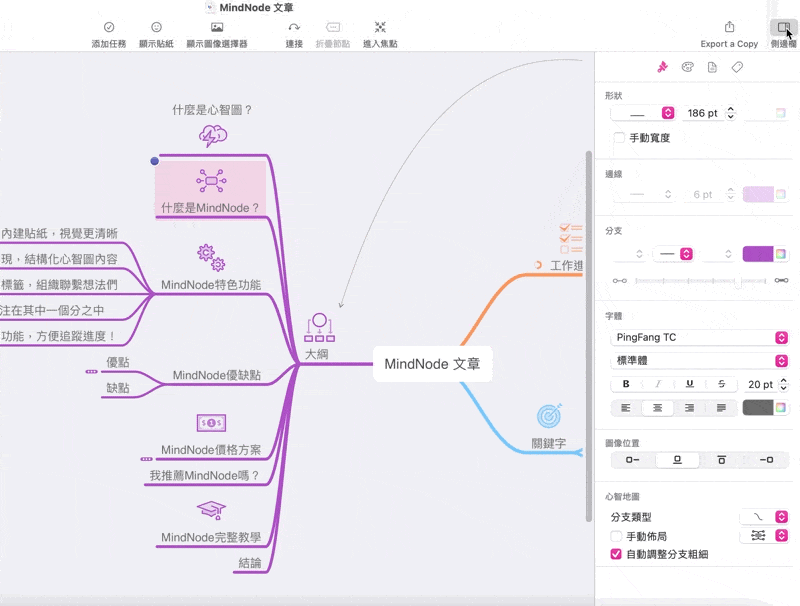Open the layout direction dropdown beside 手動佈局
This screenshot has width=800, height=606.
coord(764,536)
